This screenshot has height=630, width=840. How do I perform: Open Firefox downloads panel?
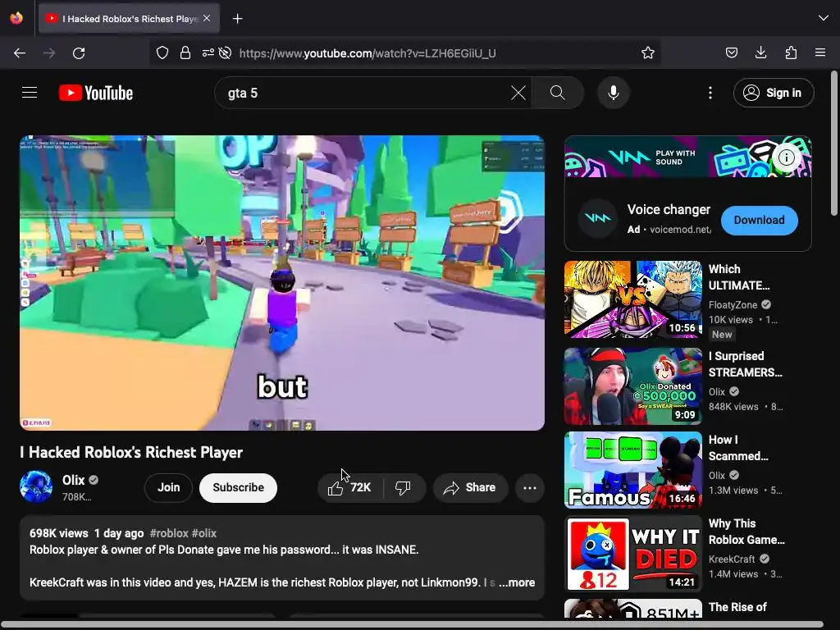[x=760, y=52]
